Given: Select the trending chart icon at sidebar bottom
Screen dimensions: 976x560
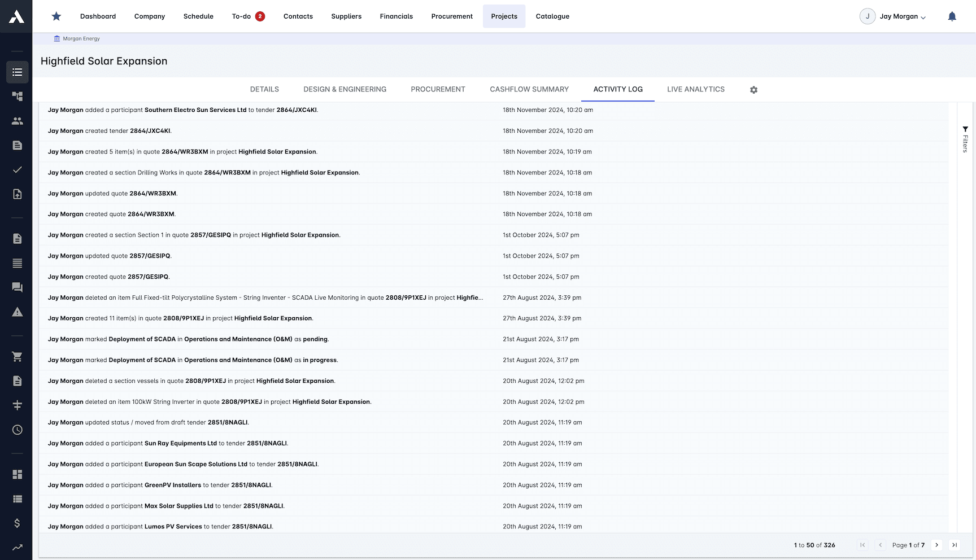Looking at the screenshot, I should [x=17, y=546].
